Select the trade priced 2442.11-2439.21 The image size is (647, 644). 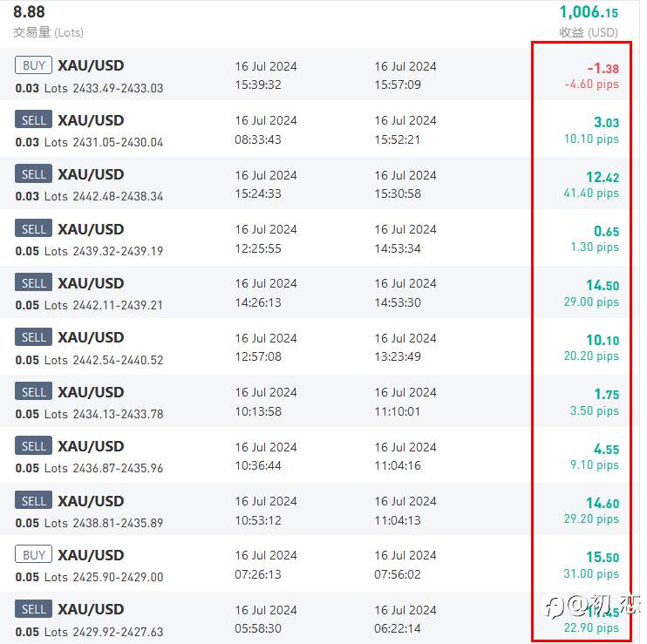click(x=265, y=292)
